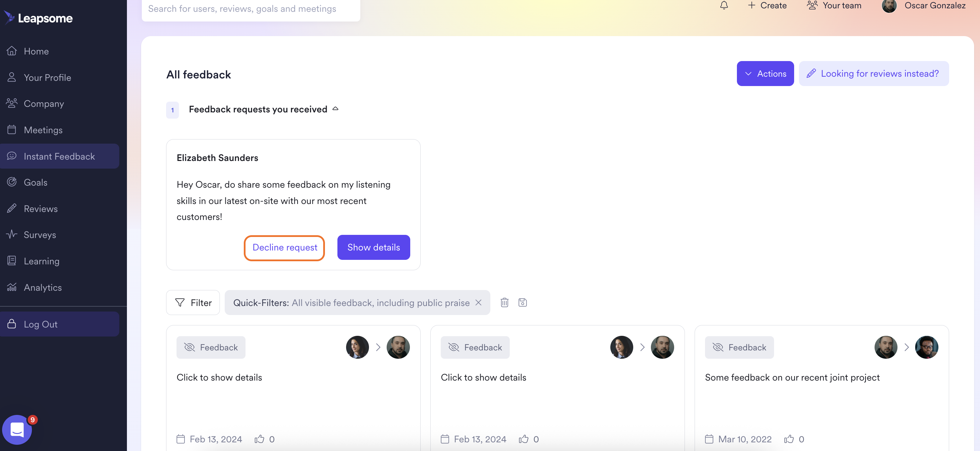Decline Elizabeth Saunders' request
Viewport: 980px width, 451px height.
tap(285, 247)
